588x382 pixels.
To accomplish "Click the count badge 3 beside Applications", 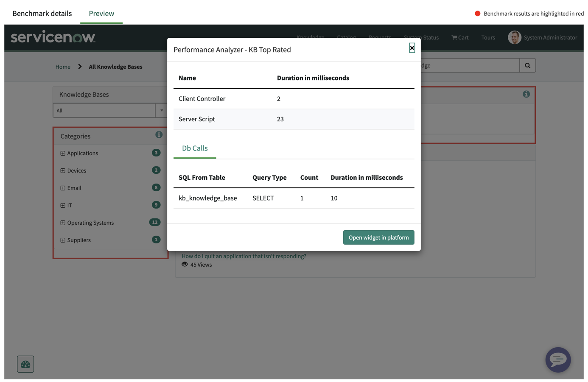I will click(156, 153).
